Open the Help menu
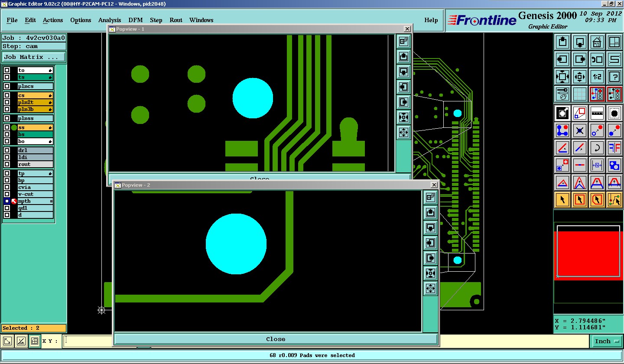Image resolution: width=624 pixels, height=364 pixels. click(431, 20)
